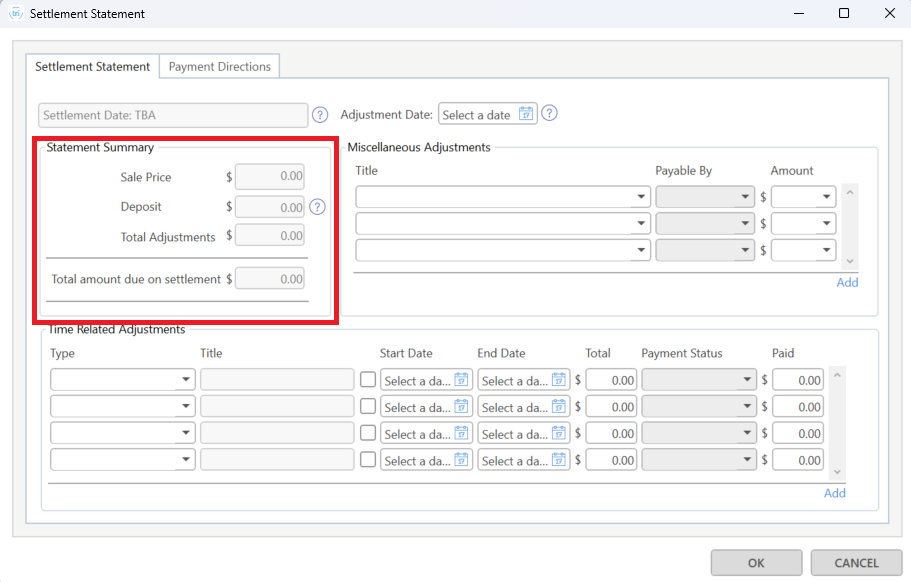911x582 pixels.
Task: Open End Date calendar in third adjustment row
Action: coord(559,434)
